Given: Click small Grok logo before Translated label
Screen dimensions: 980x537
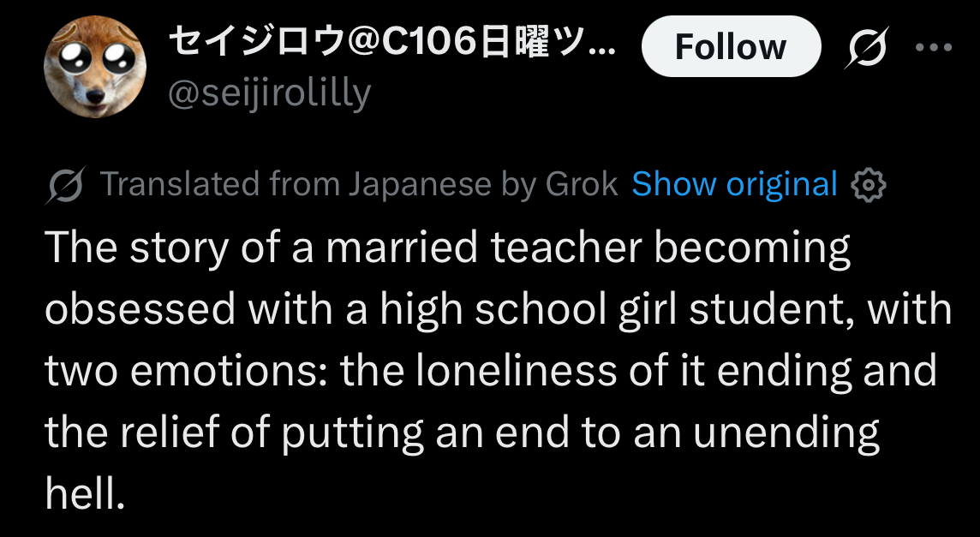Looking at the screenshot, I should (66, 184).
